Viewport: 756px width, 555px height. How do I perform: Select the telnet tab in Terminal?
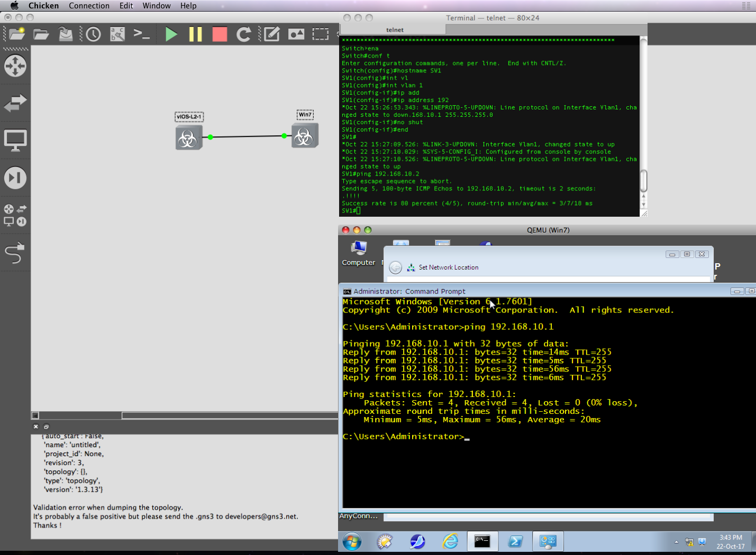[x=395, y=30]
